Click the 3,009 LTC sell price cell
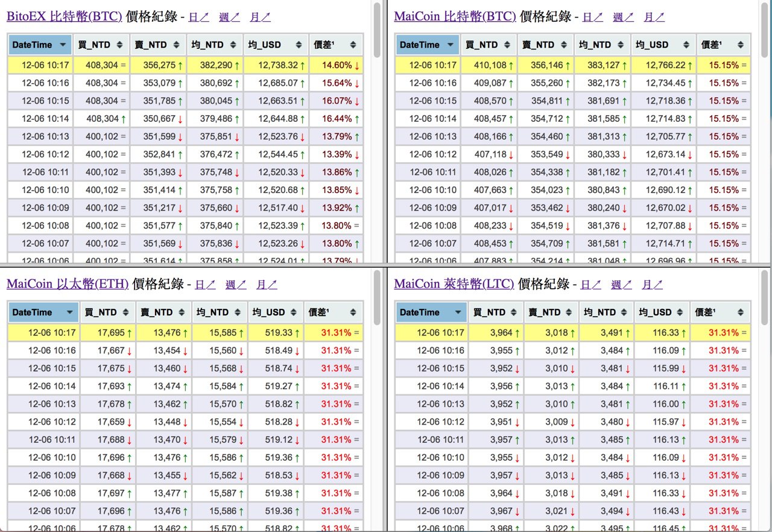This screenshot has height=532, width=772. [x=551, y=422]
